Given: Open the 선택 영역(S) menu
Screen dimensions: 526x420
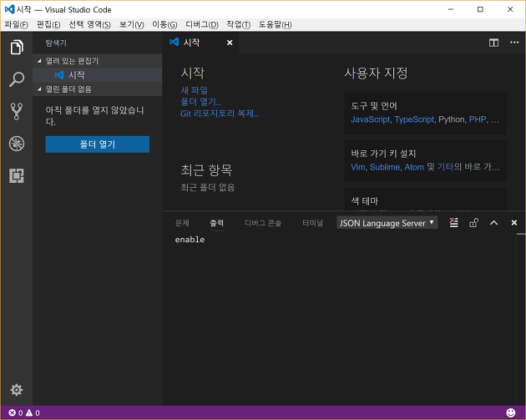Looking at the screenshot, I should coord(90,24).
